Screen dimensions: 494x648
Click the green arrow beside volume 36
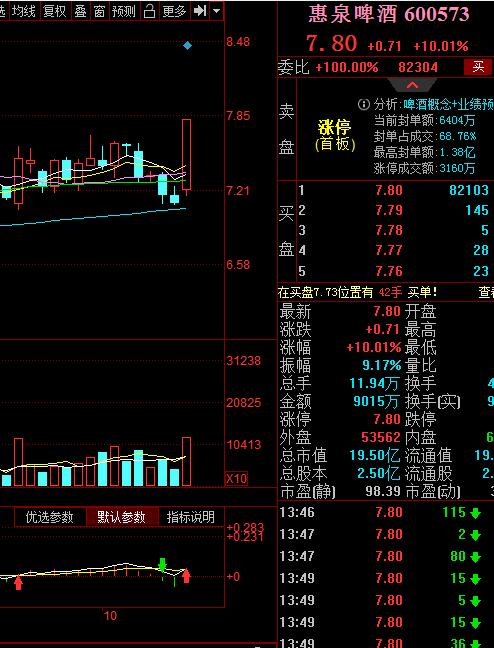476,643
